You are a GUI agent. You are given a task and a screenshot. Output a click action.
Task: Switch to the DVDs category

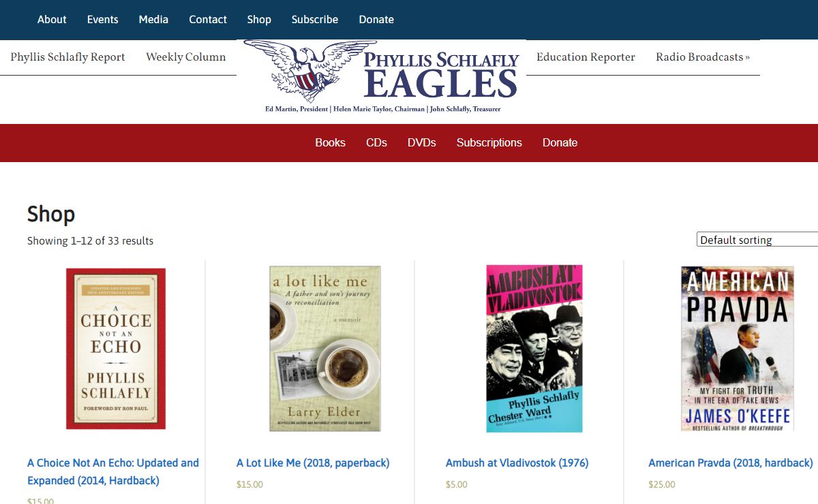coord(422,143)
